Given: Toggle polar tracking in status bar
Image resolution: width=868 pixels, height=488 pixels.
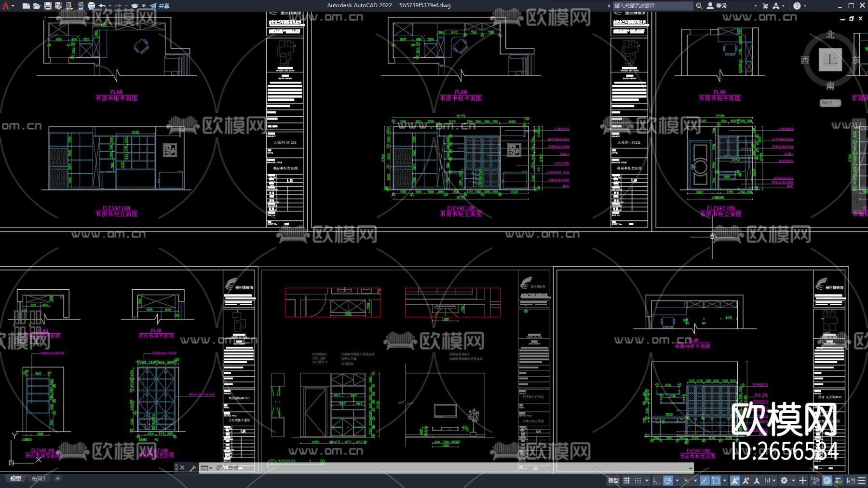Looking at the screenshot, I should tap(668, 480).
